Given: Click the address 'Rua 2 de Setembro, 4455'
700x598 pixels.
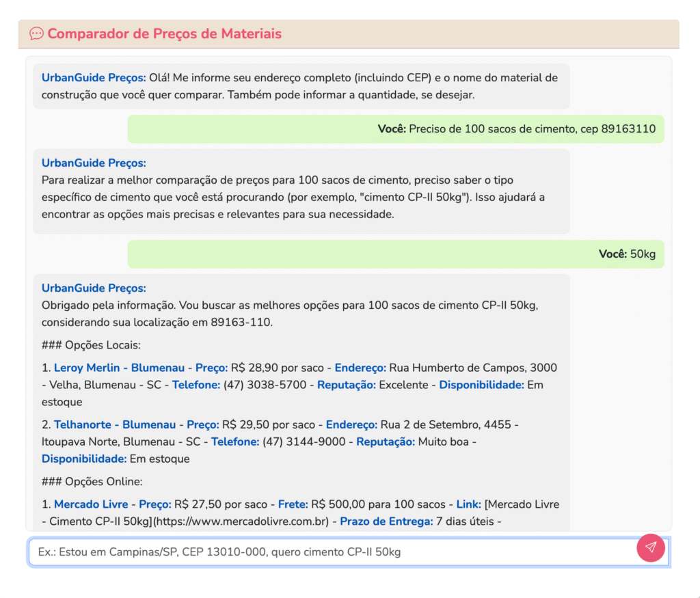Looking at the screenshot, I should point(446,424).
